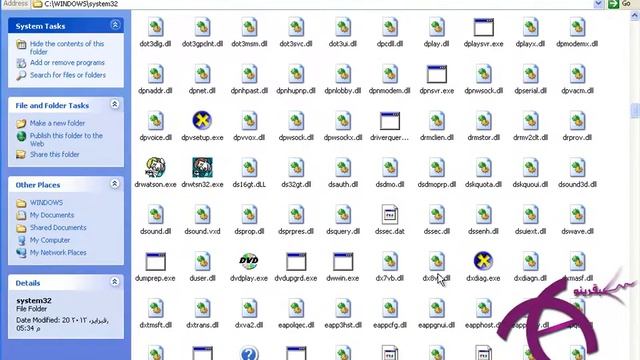Open Search for files or folders
Screen dimensions: 640x360
68,75
